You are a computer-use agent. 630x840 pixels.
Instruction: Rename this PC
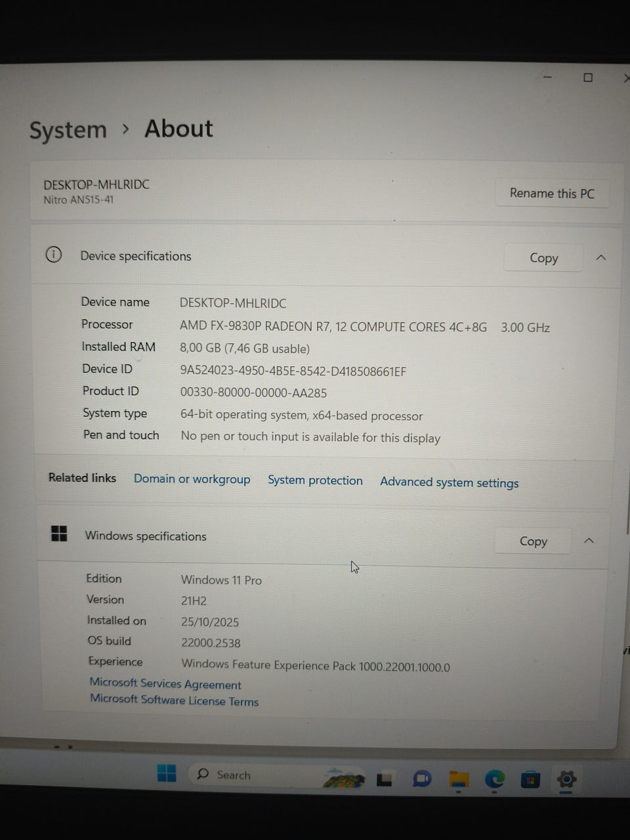[552, 193]
